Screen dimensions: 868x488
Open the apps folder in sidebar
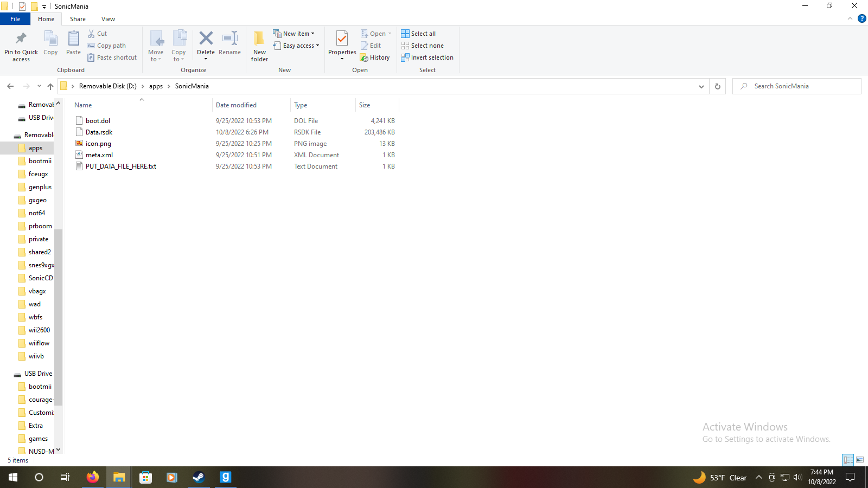35,148
